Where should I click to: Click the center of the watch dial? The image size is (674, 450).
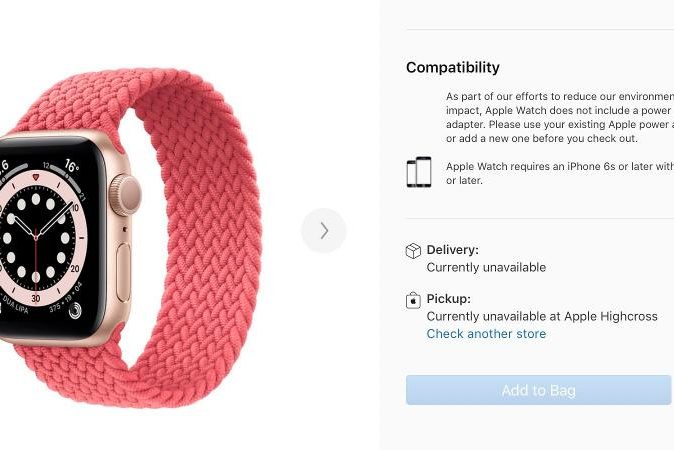point(36,237)
